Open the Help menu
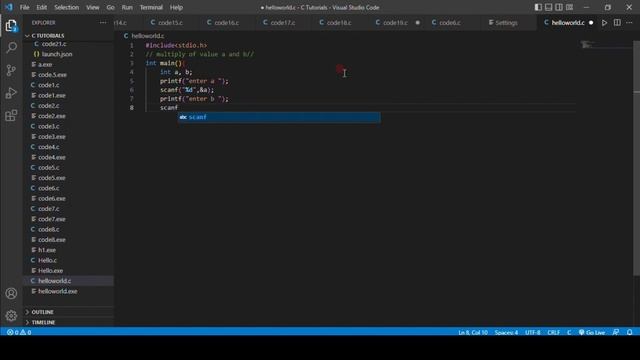The height and width of the screenshot is (360, 640). [x=176, y=7]
